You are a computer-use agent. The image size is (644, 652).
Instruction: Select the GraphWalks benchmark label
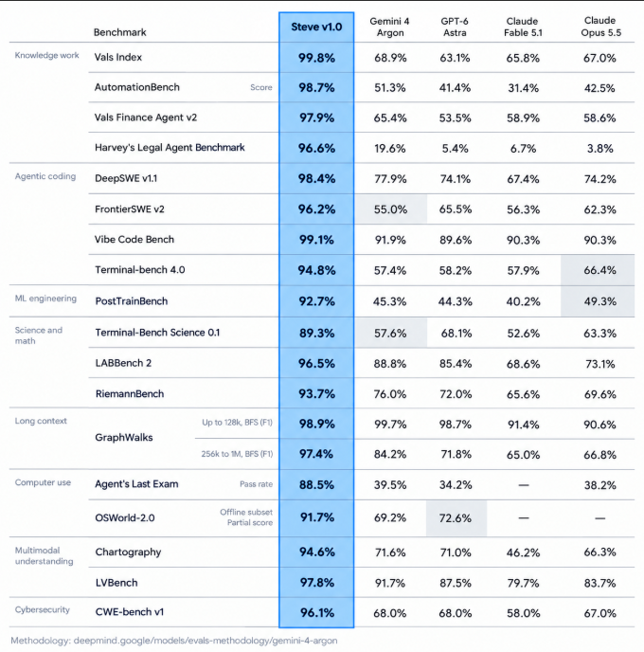[x=124, y=438]
